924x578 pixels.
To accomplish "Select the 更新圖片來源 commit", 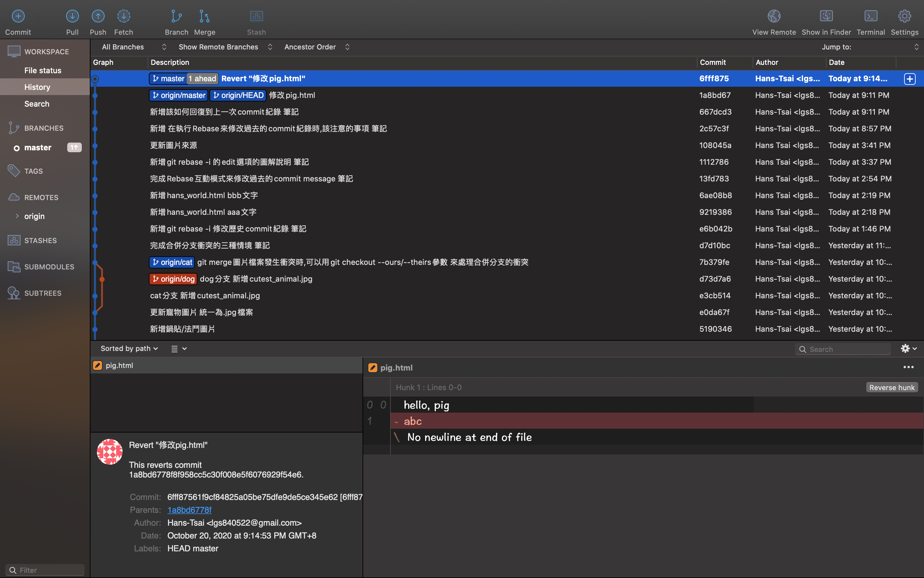I will click(x=507, y=145).
